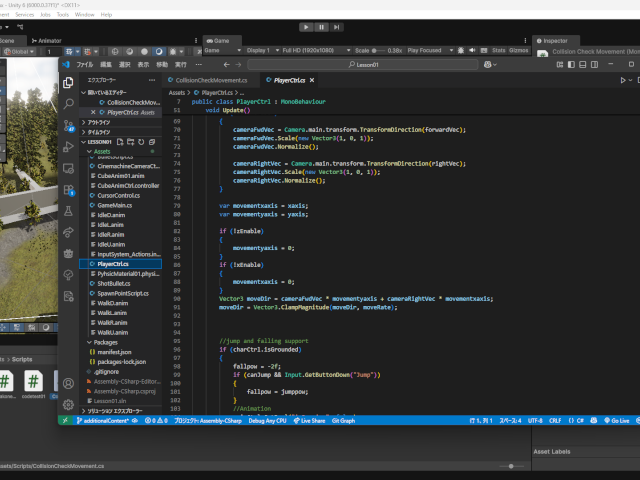
Task: Open the Explorer panel more actions menu
Action: (x=152, y=80)
